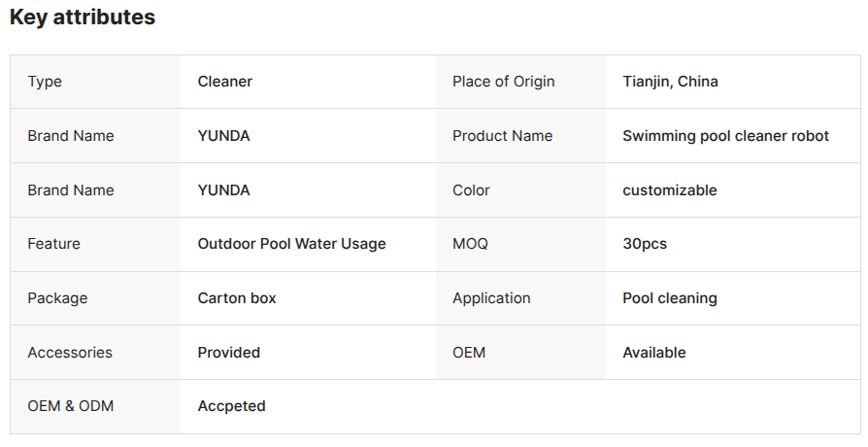Click the Pool cleaning application value
Image resolution: width=868 pixels, height=447 pixels.
(x=670, y=298)
